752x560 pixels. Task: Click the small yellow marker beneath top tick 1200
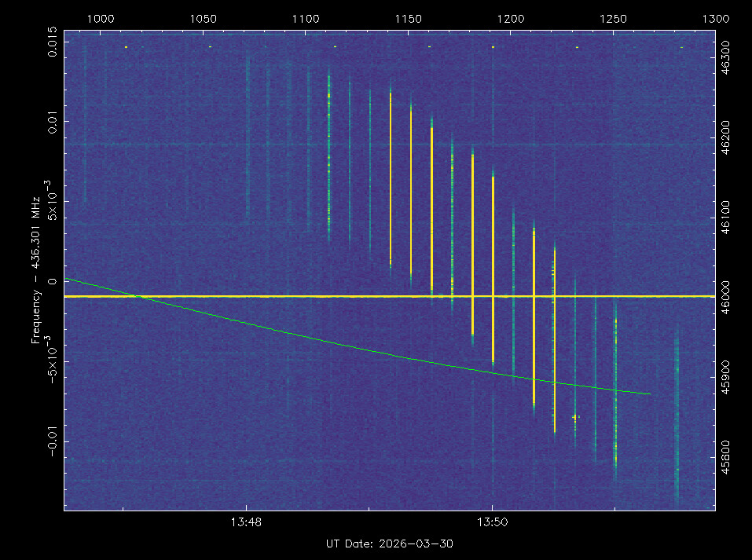click(x=493, y=47)
